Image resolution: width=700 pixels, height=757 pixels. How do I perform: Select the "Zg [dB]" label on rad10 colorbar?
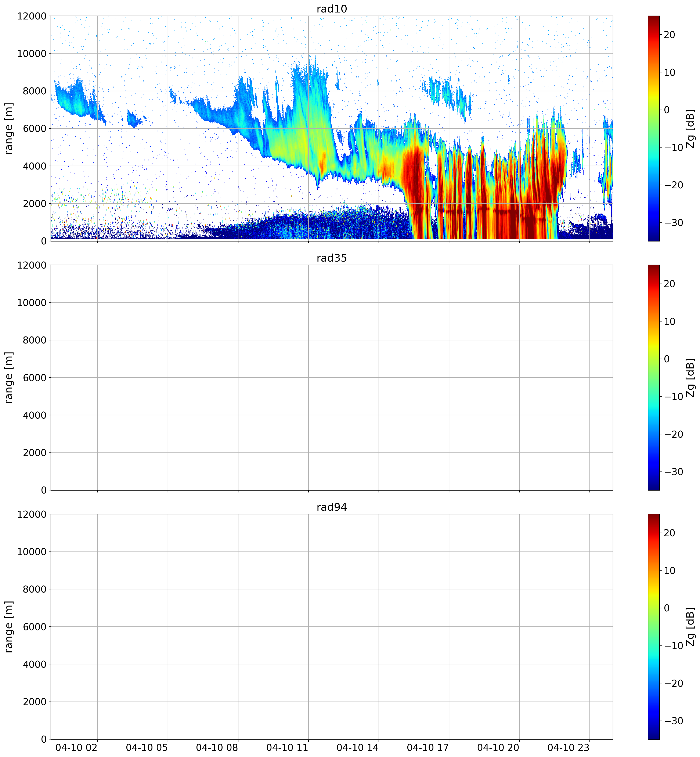(690, 128)
